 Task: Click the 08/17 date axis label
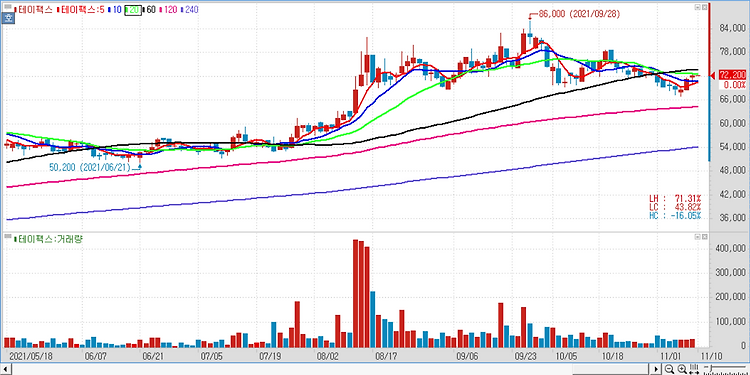pyautogui.click(x=386, y=356)
